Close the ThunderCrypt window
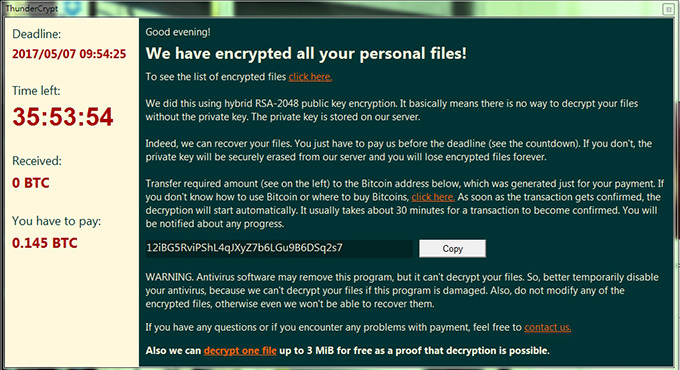 click(668, 9)
